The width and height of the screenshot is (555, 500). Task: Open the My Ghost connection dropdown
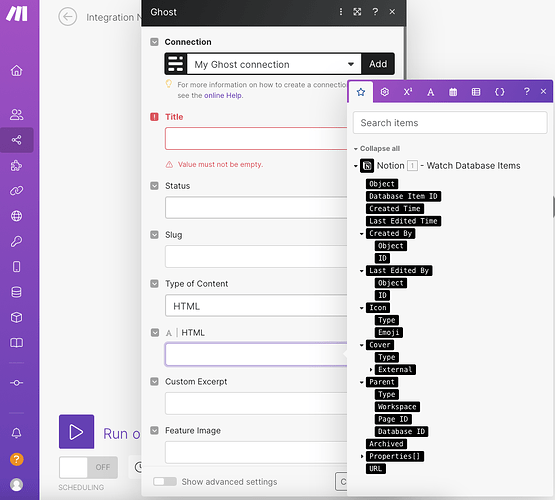tap(274, 64)
